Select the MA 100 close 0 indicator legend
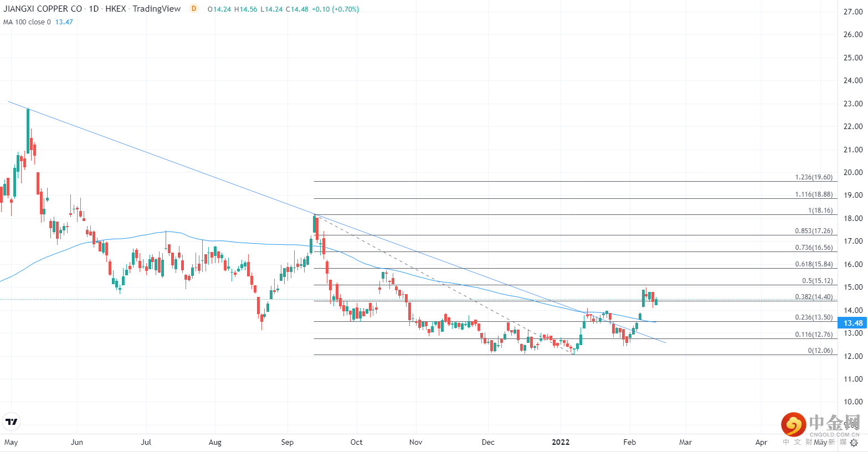 pos(27,22)
